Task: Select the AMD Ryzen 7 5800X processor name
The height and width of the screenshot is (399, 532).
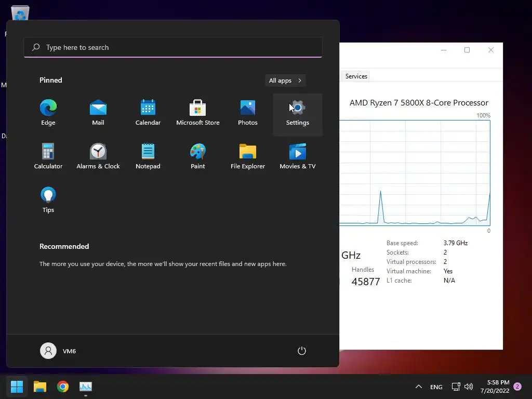Action: 419,102
